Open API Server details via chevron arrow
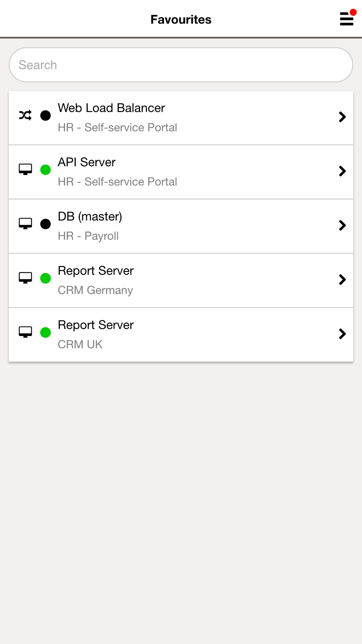362x644 pixels. (x=342, y=171)
